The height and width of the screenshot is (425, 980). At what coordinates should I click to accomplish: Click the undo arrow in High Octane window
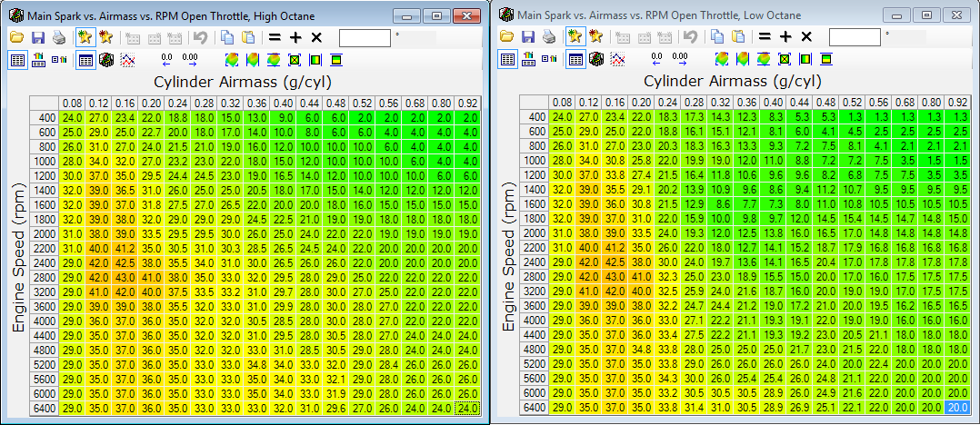[201, 37]
